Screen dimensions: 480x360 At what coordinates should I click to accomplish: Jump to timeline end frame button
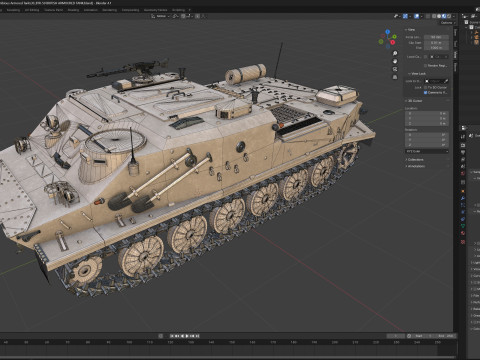tap(198, 336)
